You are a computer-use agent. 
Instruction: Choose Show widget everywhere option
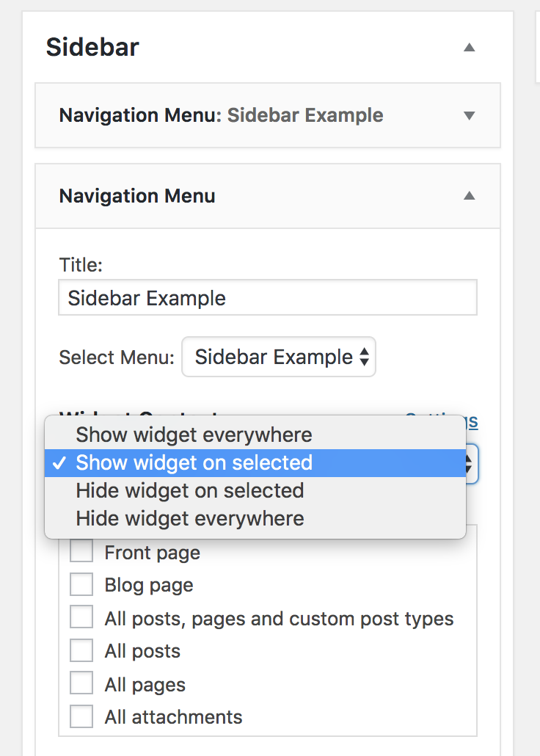pos(255,435)
